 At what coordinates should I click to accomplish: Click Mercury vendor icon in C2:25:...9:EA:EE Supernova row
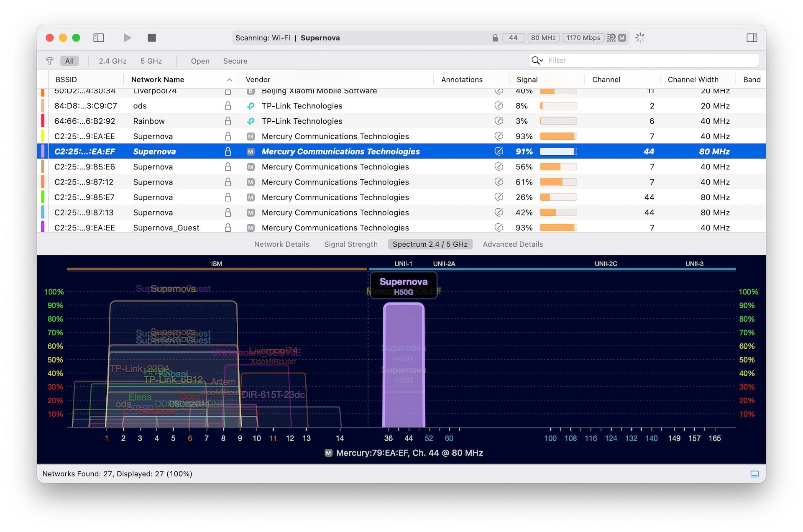(251, 136)
